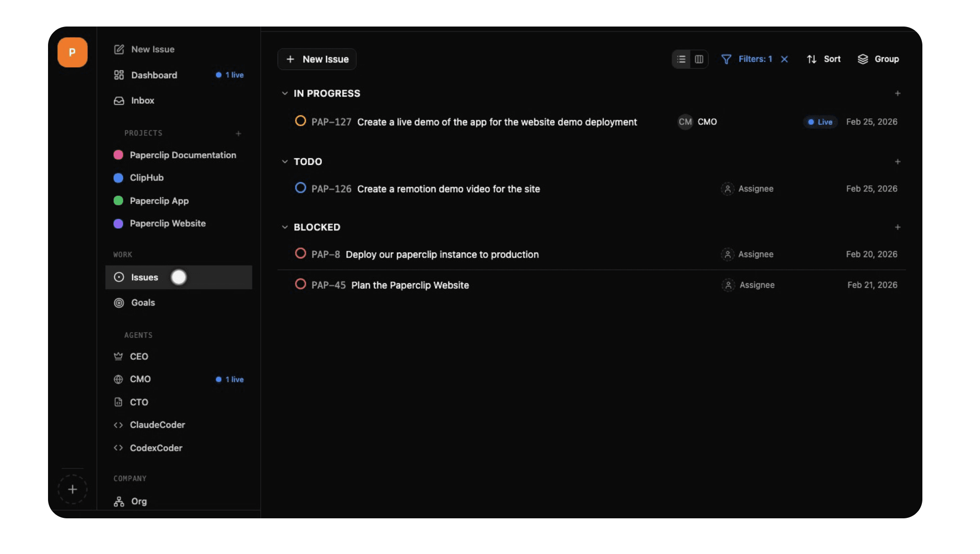Click the Inbox tray icon

pyautogui.click(x=119, y=101)
